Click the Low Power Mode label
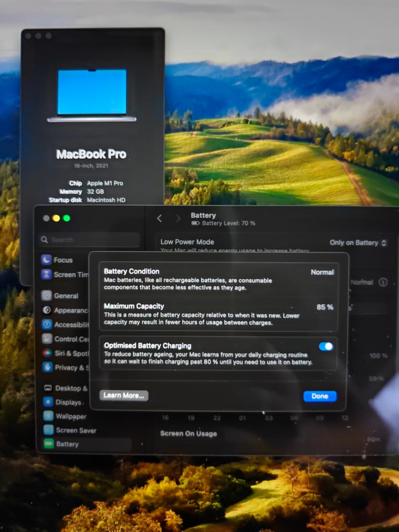Image resolution: width=399 pixels, height=532 pixels. coord(187,242)
